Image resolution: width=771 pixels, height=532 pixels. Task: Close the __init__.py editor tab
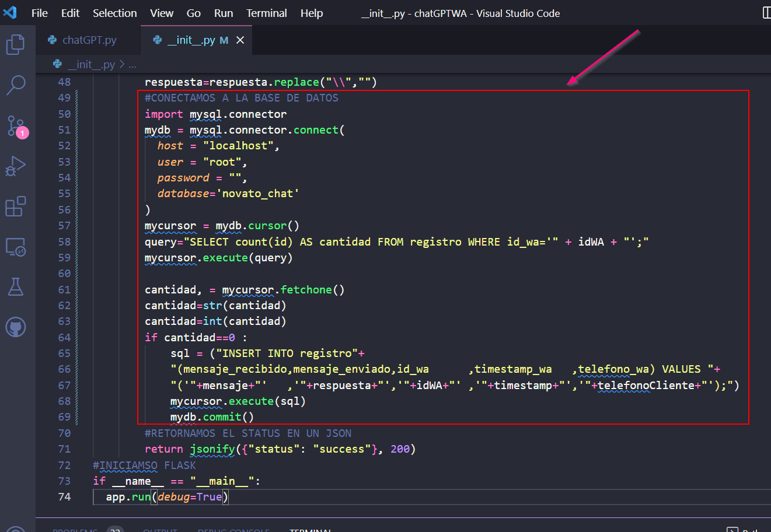click(x=240, y=40)
